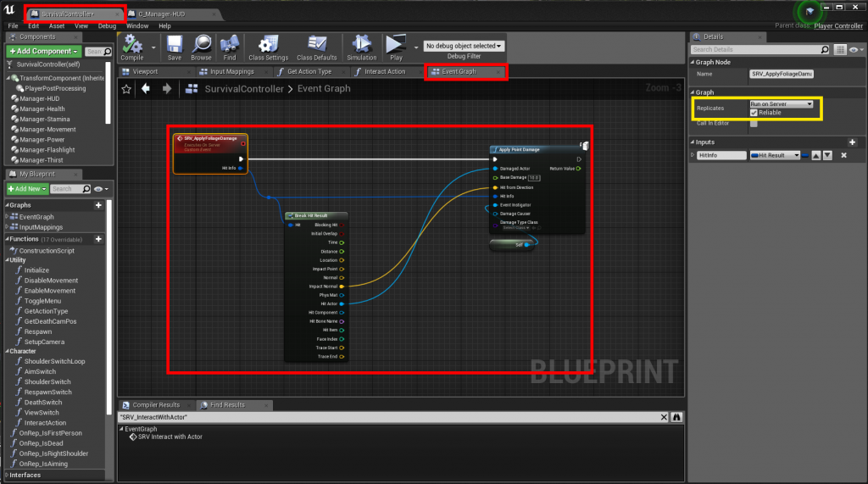Click the Add New button in My Blueprint

tap(25, 188)
